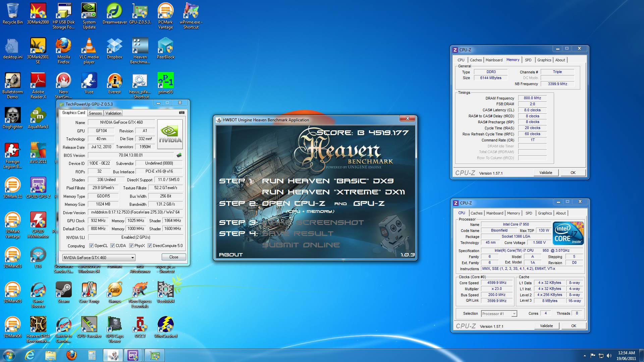Open Caches tab in lower CPU-Z window

(476, 213)
